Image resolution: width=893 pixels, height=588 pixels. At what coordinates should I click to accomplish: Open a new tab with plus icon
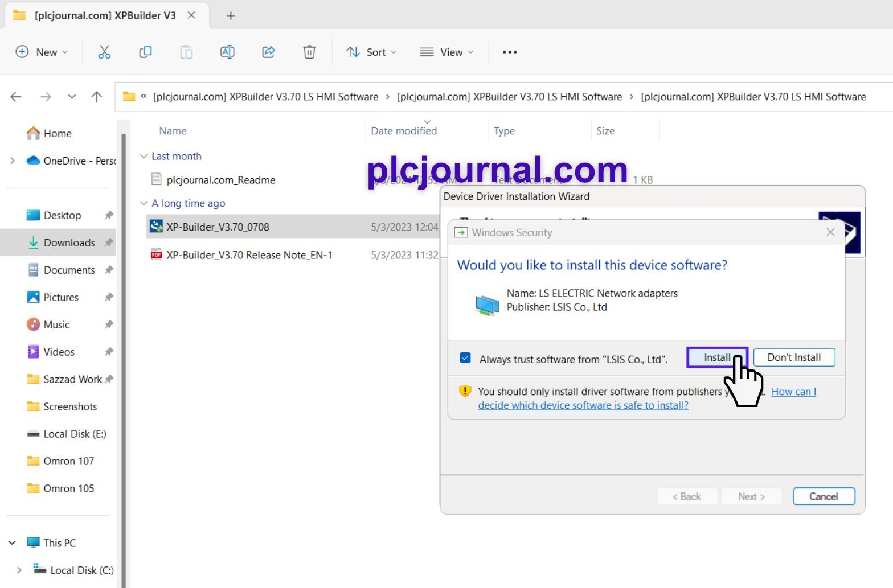(231, 15)
